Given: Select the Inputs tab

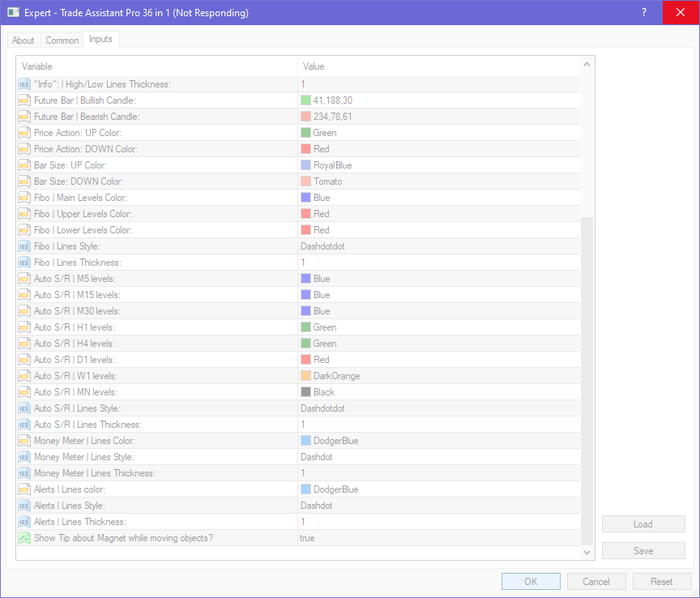Looking at the screenshot, I should coord(101,40).
